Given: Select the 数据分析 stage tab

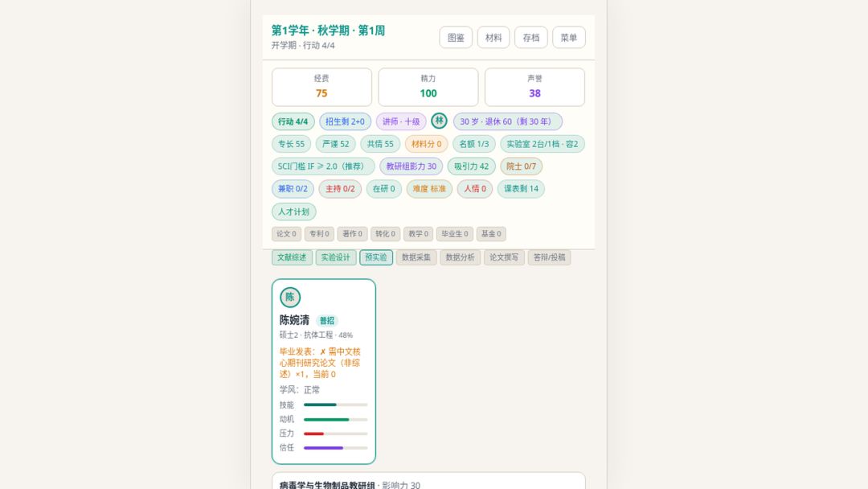Looking at the screenshot, I should click(x=460, y=257).
